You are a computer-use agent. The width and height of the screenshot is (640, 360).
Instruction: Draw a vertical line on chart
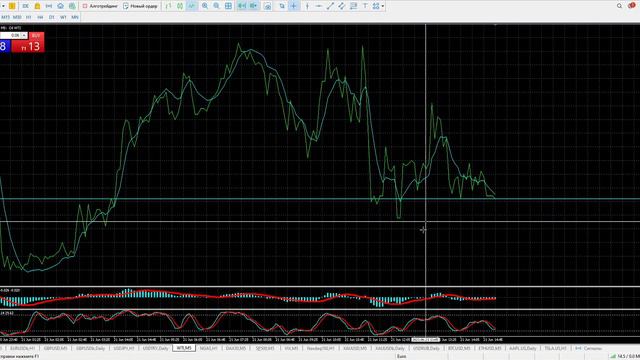[307, 6]
